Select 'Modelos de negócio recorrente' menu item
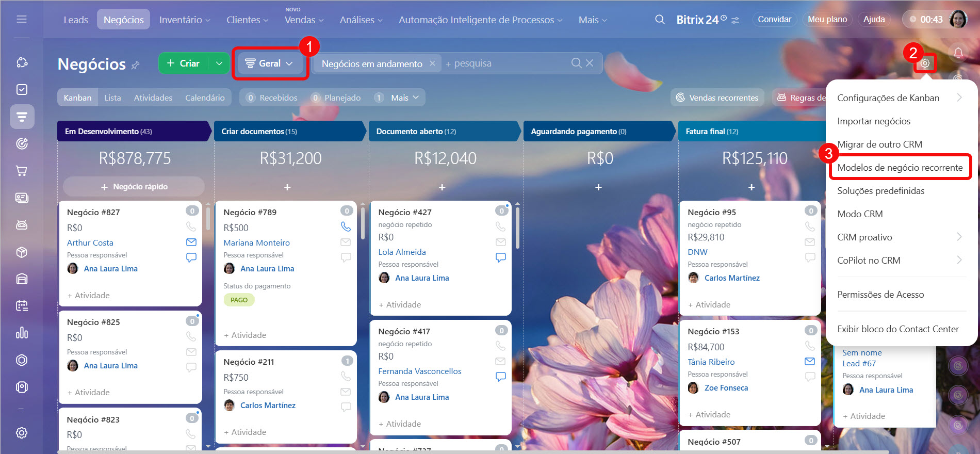 [x=900, y=167]
